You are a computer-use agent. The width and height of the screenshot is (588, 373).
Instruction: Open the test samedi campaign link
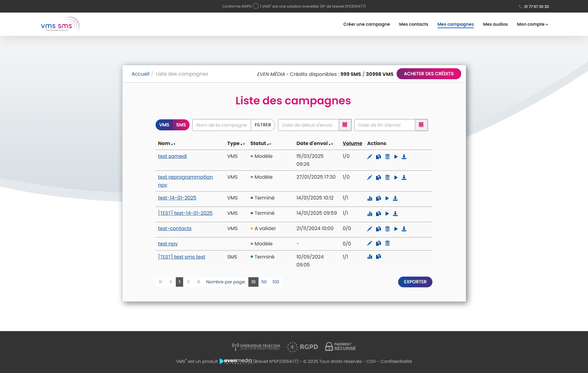click(172, 156)
